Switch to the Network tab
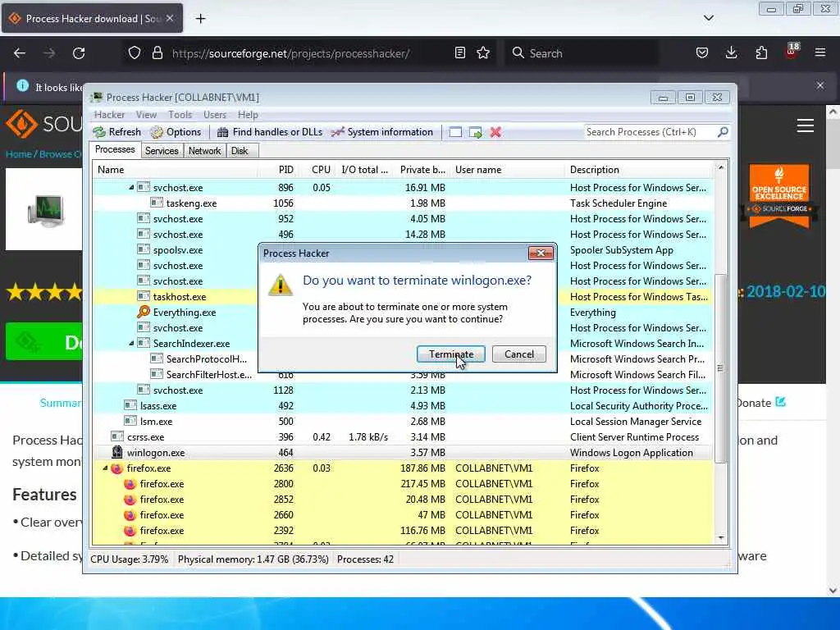This screenshot has height=630, width=840. click(x=204, y=151)
